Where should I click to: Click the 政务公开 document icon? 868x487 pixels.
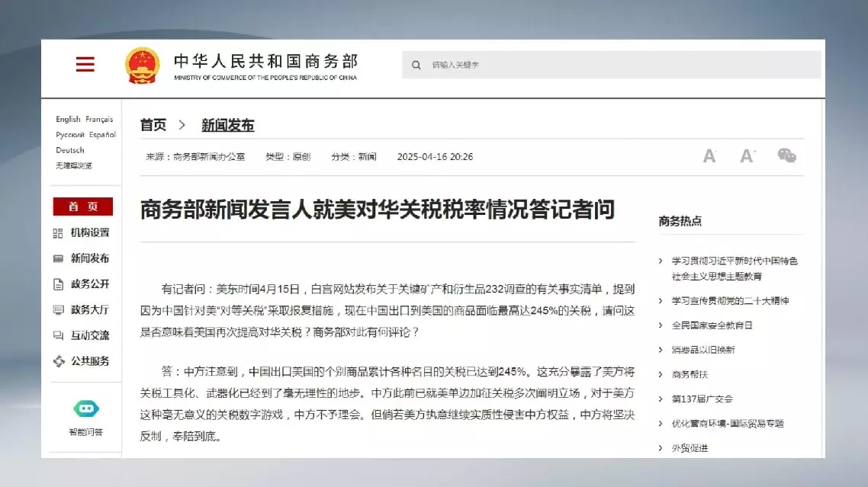(58, 284)
